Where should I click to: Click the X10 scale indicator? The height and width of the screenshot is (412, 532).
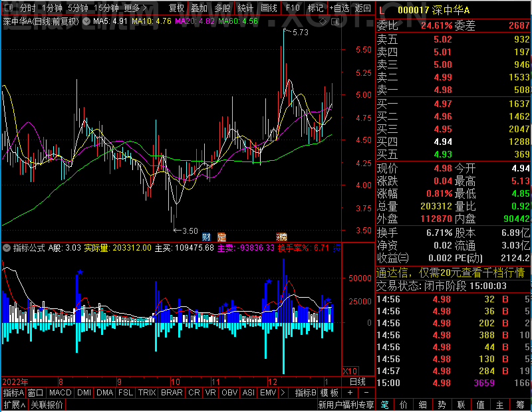click(x=350, y=371)
